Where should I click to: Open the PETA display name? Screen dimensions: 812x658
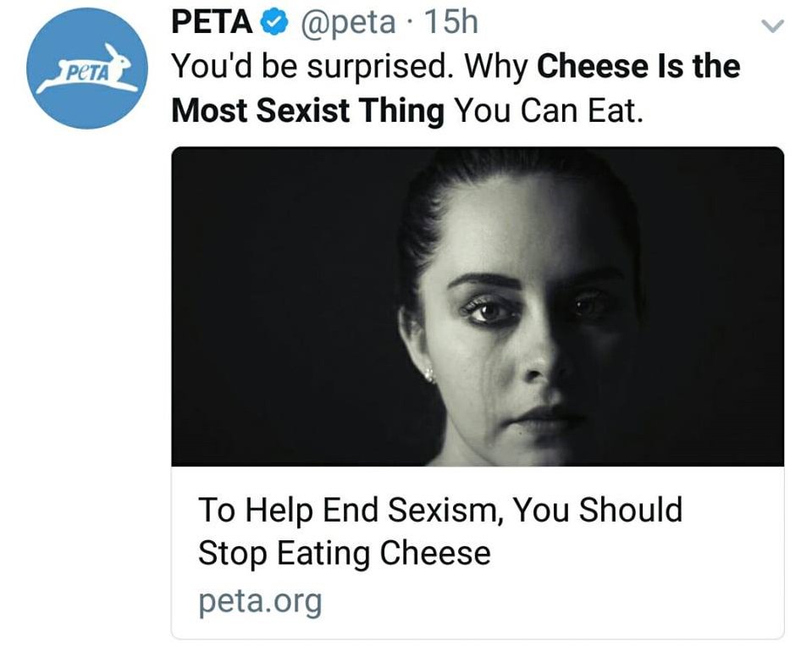212,23
